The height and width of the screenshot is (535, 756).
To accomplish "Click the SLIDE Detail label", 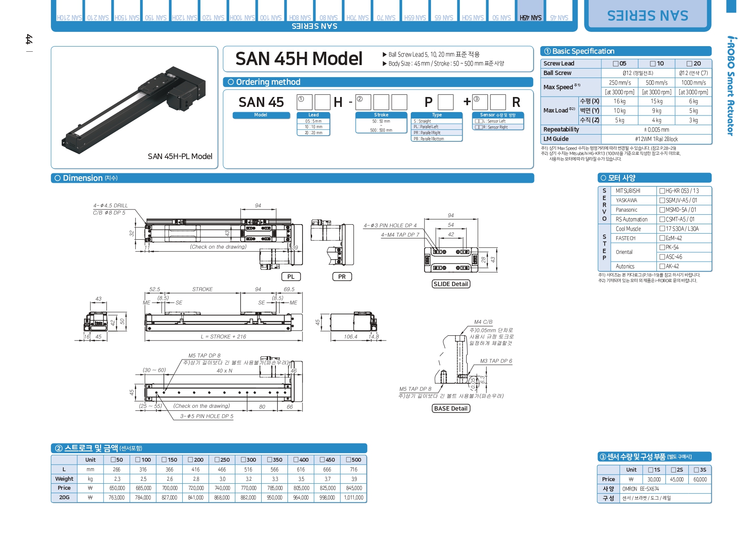I will (x=451, y=284).
